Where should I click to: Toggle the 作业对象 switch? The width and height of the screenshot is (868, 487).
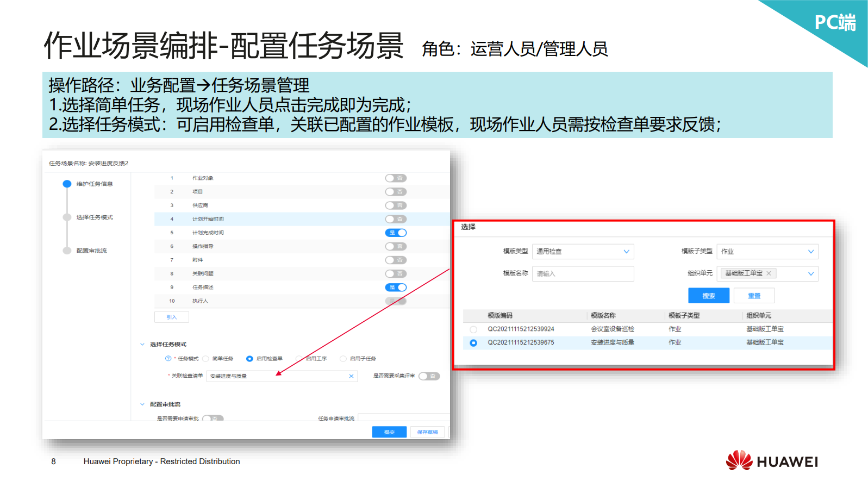(396, 178)
